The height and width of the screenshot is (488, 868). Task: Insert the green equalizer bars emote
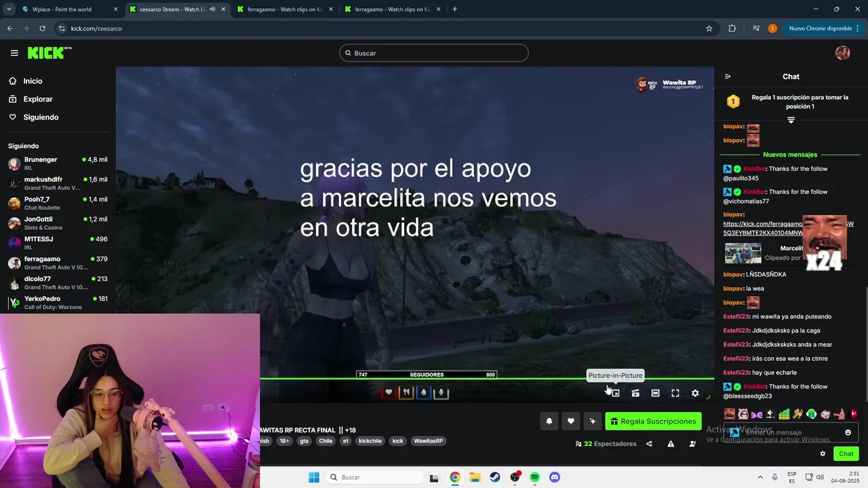pos(784,414)
